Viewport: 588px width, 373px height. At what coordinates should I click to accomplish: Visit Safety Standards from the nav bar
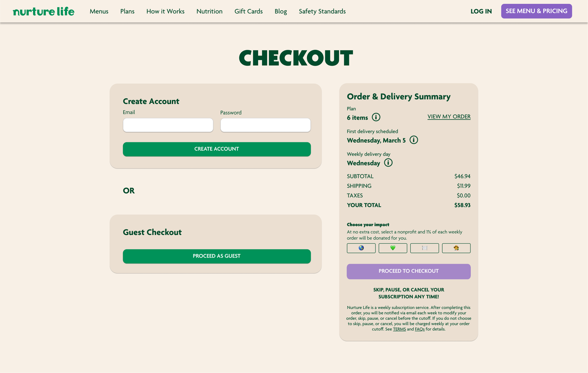pyautogui.click(x=322, y=12)
